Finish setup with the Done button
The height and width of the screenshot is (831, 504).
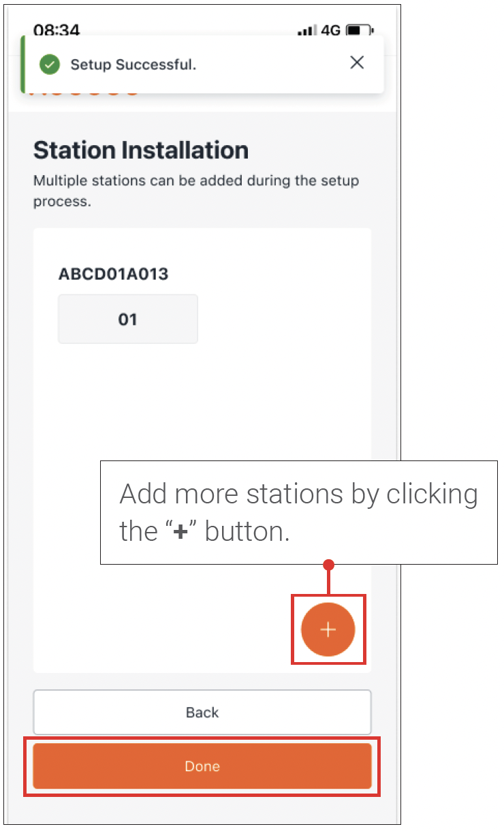point(202,766)
